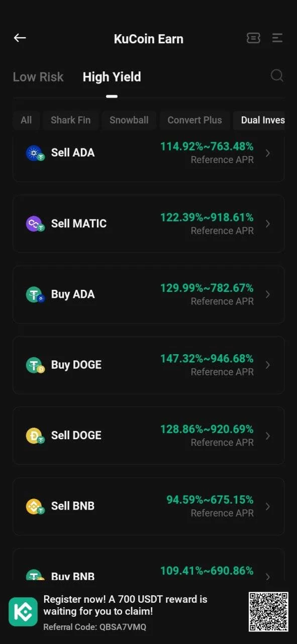Switch to the Low Risk tab
The image size is (297, 644).
pyautogui.click(x=38, y=77)
